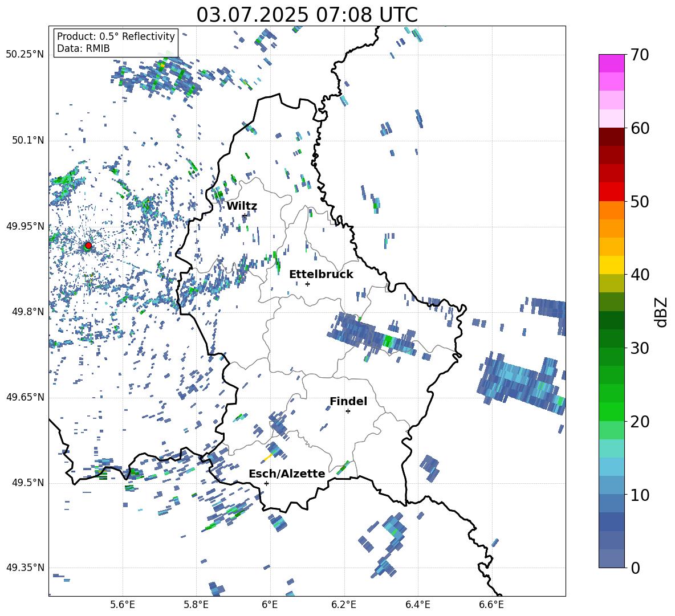Click the 50 colorbar tick label
The height and width of the screenshot is (616, 675).
tap(640, 202)
